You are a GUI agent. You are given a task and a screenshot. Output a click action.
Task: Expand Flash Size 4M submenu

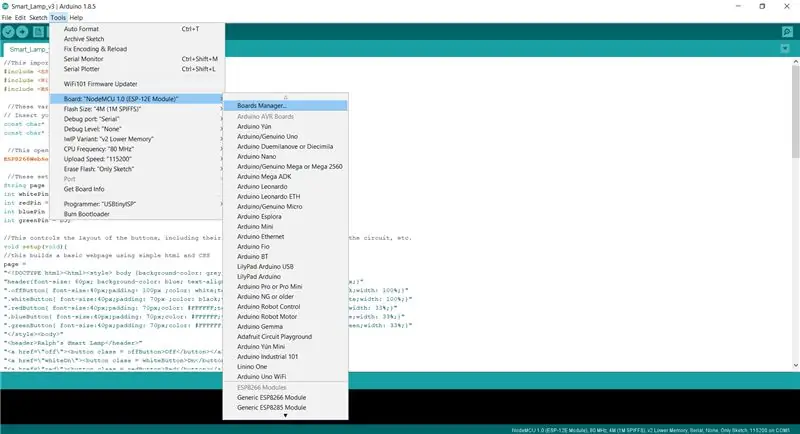(x=137, y=109)
